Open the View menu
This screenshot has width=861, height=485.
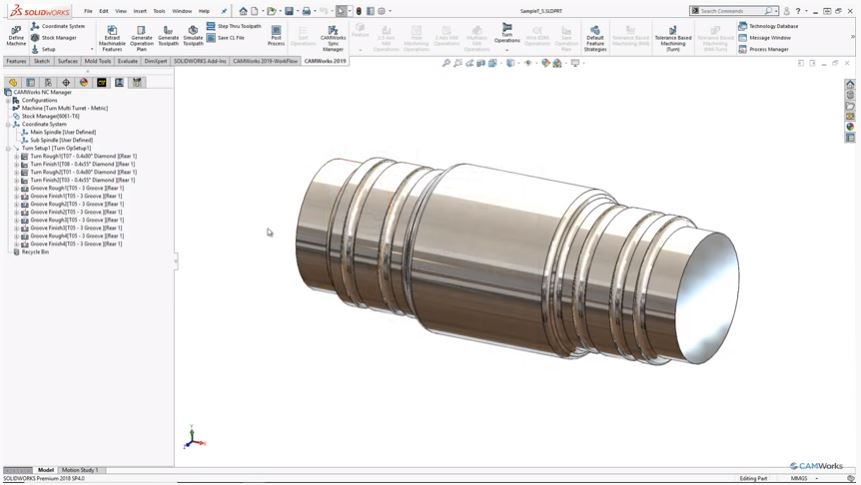[121, 11]
